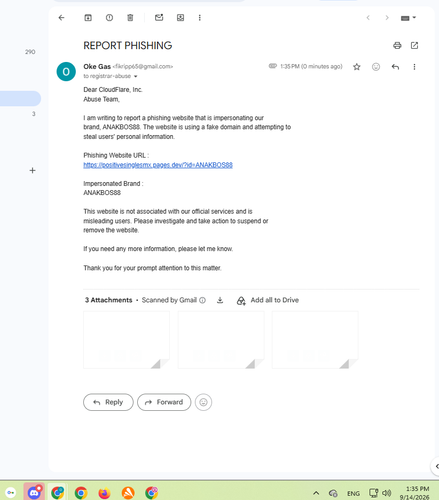Open the volume control in tray
439x500 pixels.
pyautogui.click(x=387, y=493)
